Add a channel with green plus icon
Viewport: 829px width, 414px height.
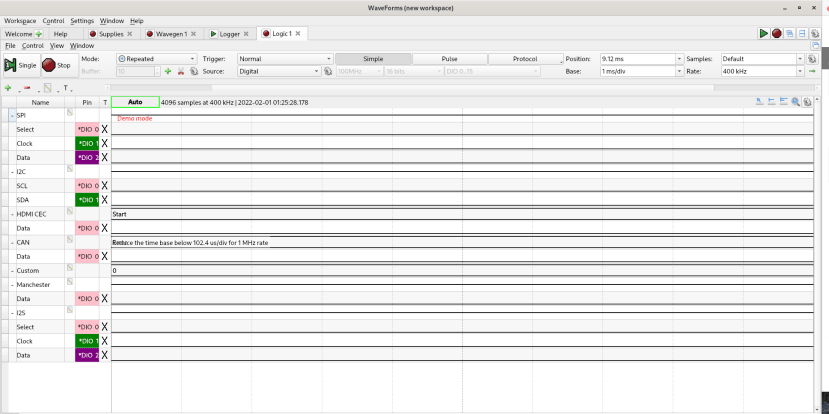point(8,88)
